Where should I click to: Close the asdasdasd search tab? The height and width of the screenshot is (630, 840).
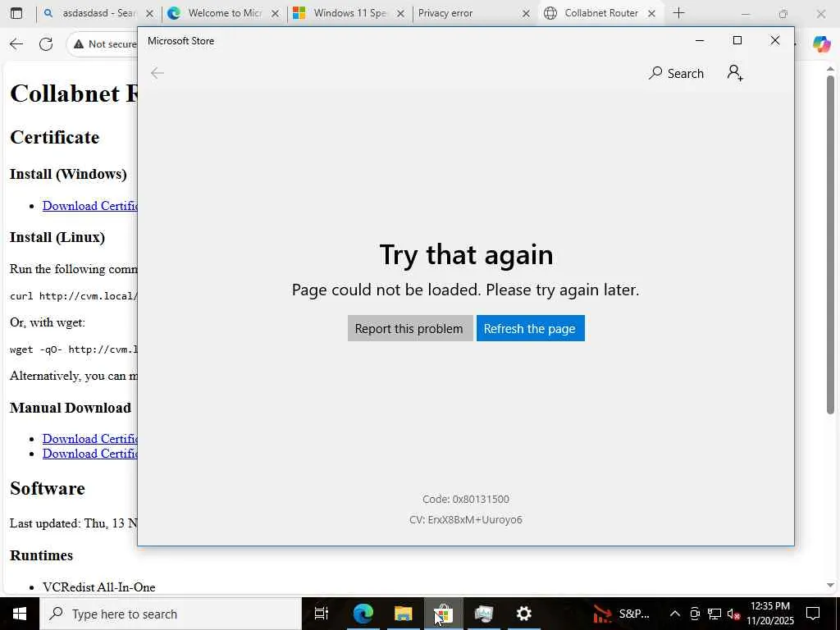tap(150, 14)
